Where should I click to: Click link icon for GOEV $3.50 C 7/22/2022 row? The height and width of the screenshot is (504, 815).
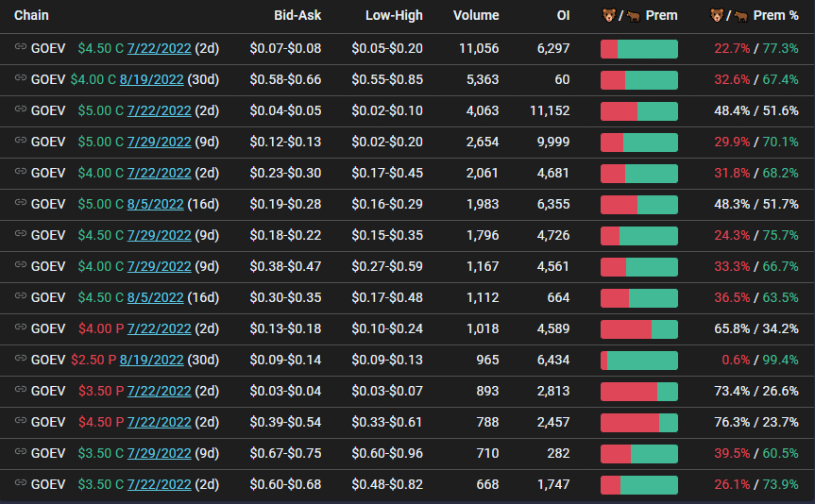point(20,483)
